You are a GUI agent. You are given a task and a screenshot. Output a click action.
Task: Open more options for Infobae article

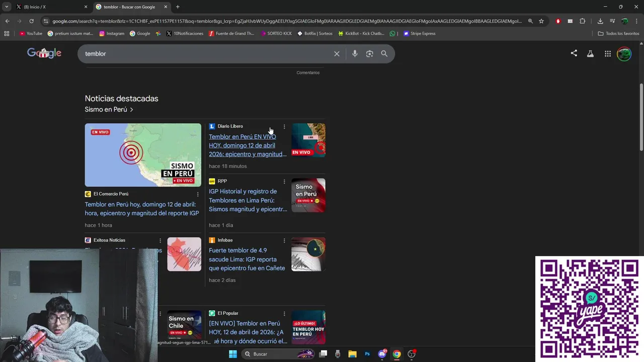(284, 241)
